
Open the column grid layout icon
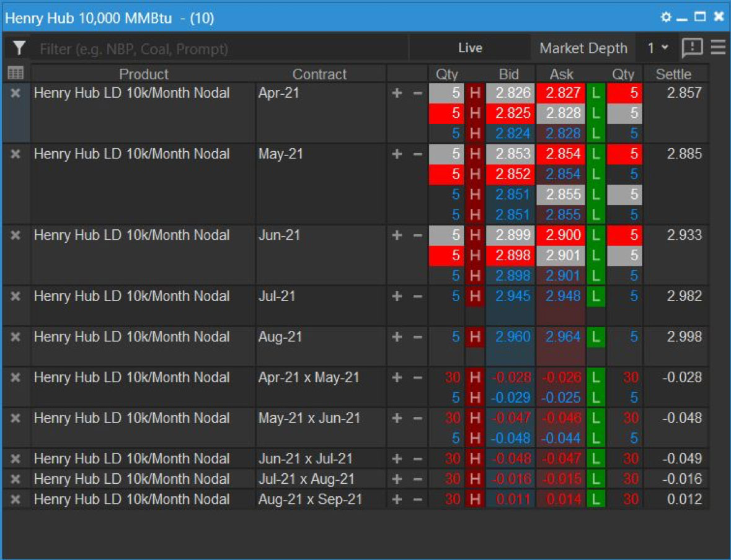tap(16, 73)
